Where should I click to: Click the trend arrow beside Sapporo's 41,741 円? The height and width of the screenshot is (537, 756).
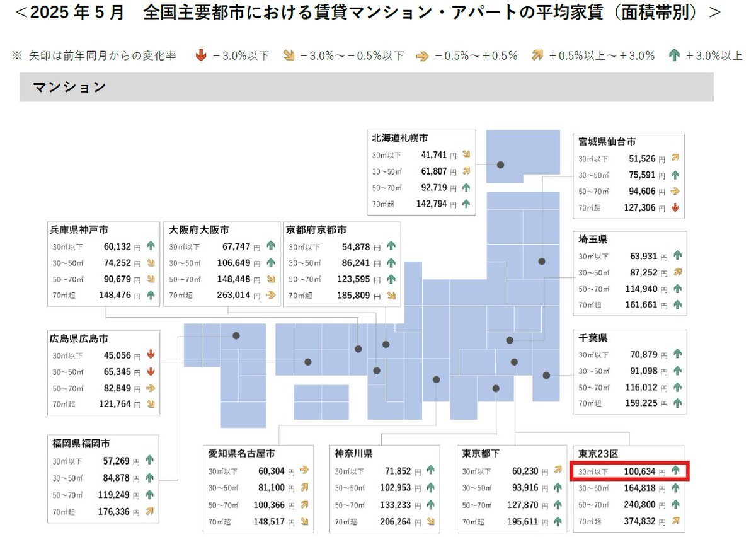(466, 154)
